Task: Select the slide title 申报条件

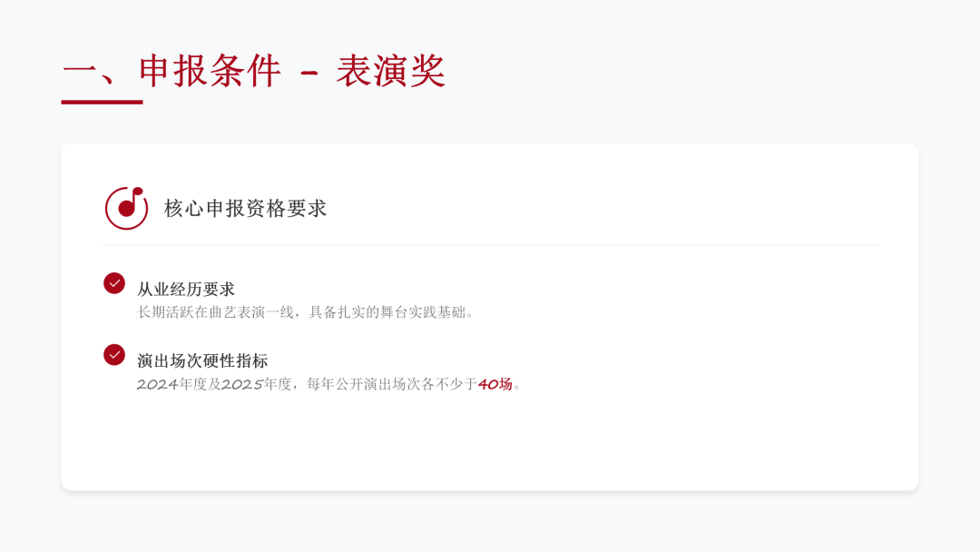Action: 210,71
